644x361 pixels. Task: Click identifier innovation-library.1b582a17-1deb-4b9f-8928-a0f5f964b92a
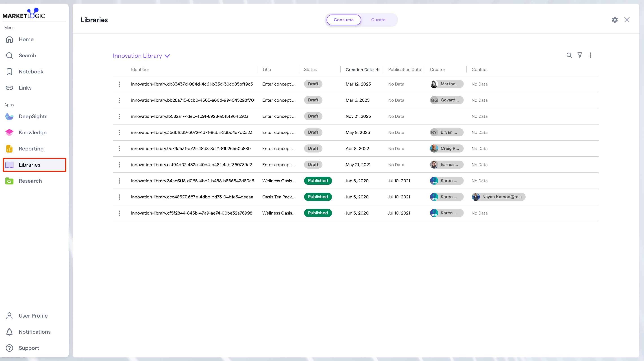click(189, 116)
